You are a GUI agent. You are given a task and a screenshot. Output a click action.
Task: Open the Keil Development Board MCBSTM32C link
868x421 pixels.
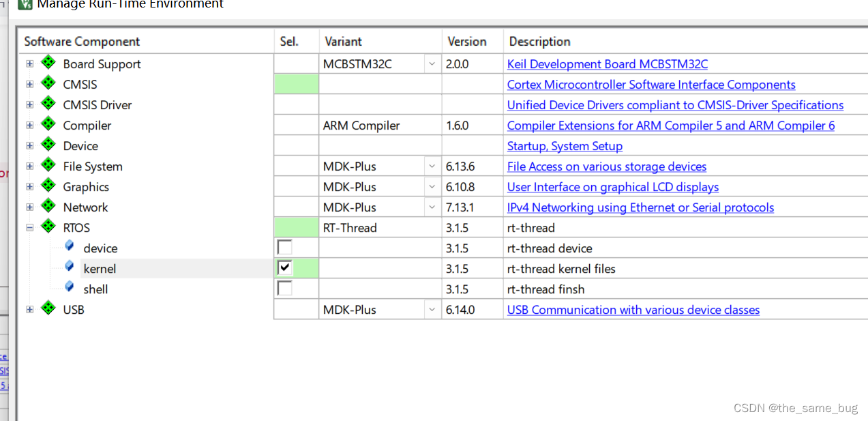(x=608, y=64)
